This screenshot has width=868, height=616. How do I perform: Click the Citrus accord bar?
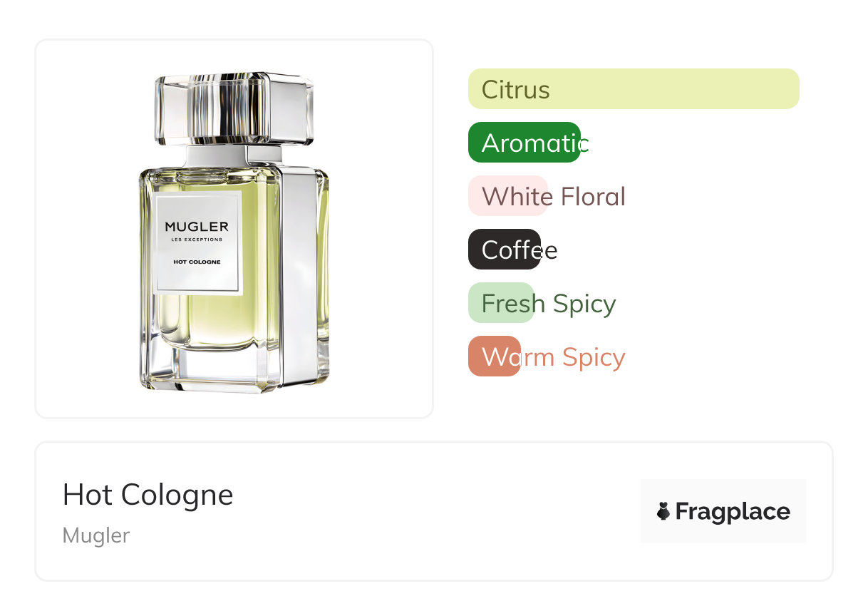(634, 89)
